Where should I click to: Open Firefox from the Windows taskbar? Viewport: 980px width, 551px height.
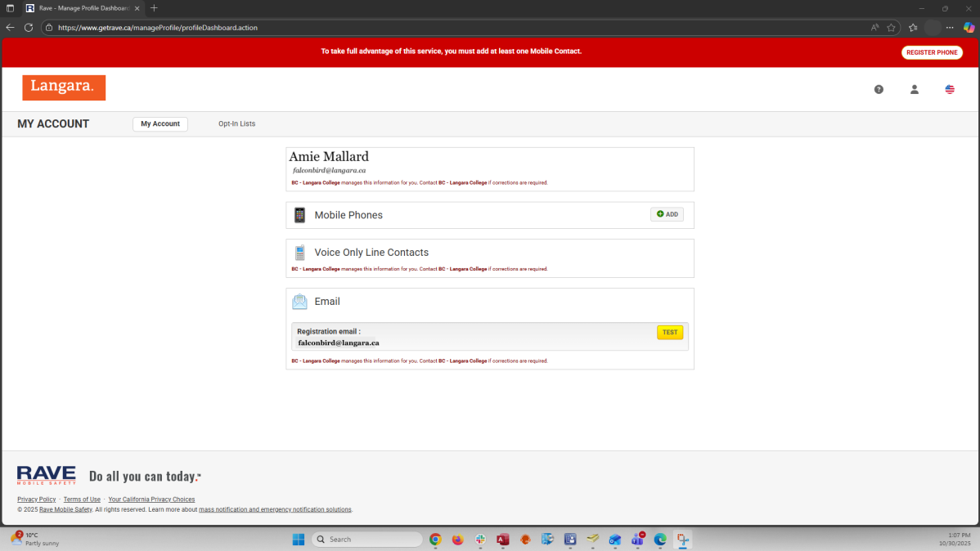coord(457,540)
